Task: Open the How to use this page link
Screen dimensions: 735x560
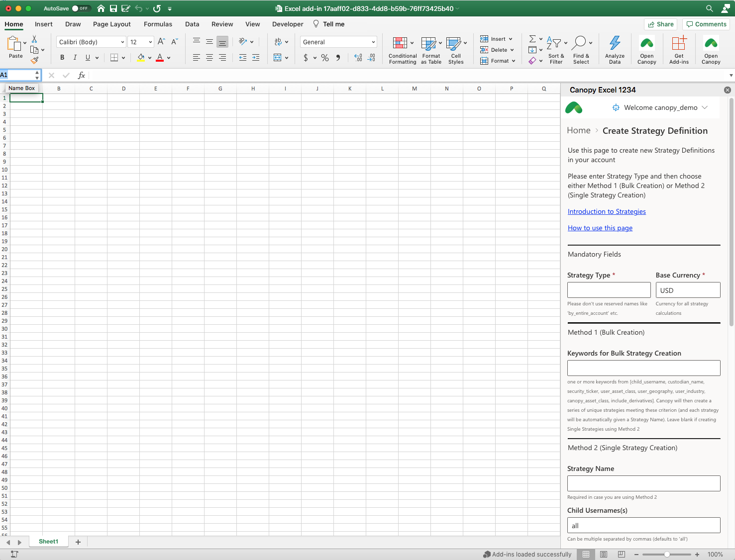Action: click(600, 228)
